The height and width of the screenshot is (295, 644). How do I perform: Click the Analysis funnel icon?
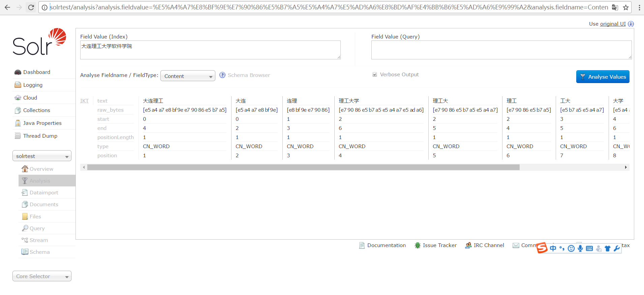tap(25, 181)
